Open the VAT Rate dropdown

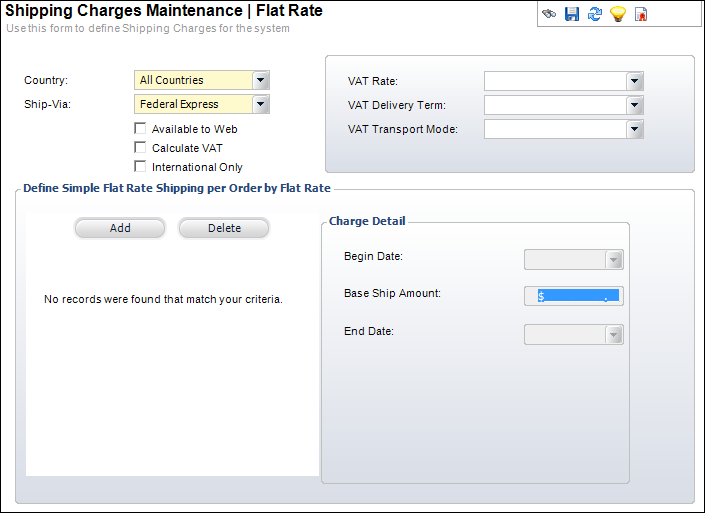(634, 81)
